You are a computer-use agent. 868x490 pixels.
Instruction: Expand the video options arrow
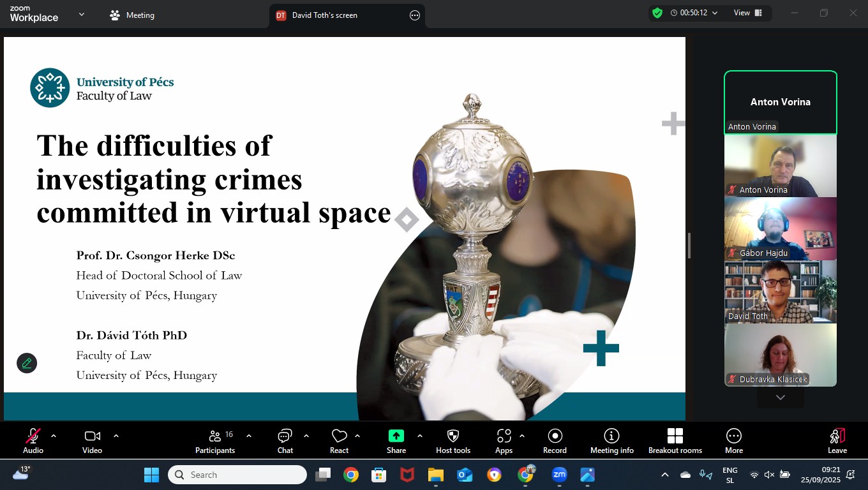click(116, 436)
